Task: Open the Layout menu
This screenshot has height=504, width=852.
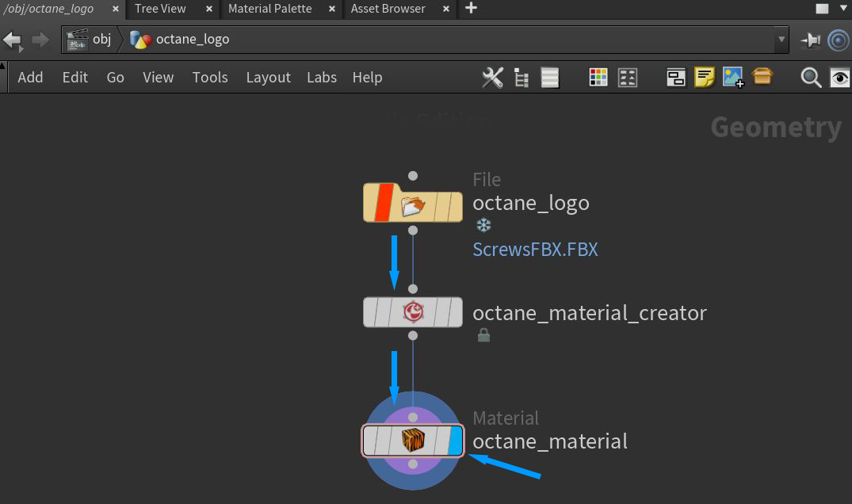Action: pyautogui.click(x=268, y=77)
